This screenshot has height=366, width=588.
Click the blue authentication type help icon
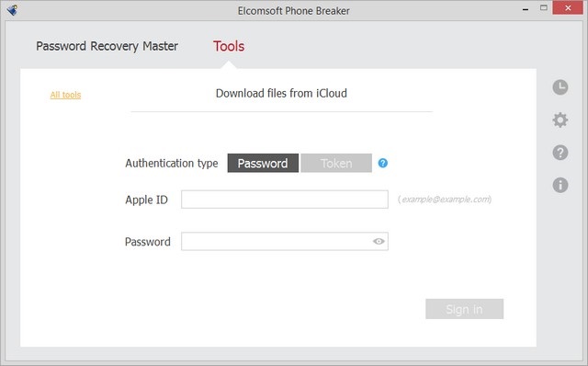(x=382, y=163)
